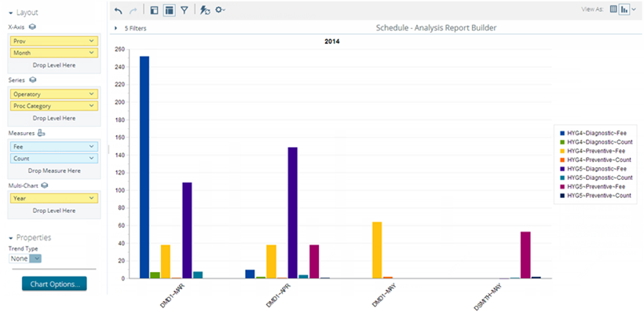Click X-Axis Drop Level Here zone

coord(54,65)
